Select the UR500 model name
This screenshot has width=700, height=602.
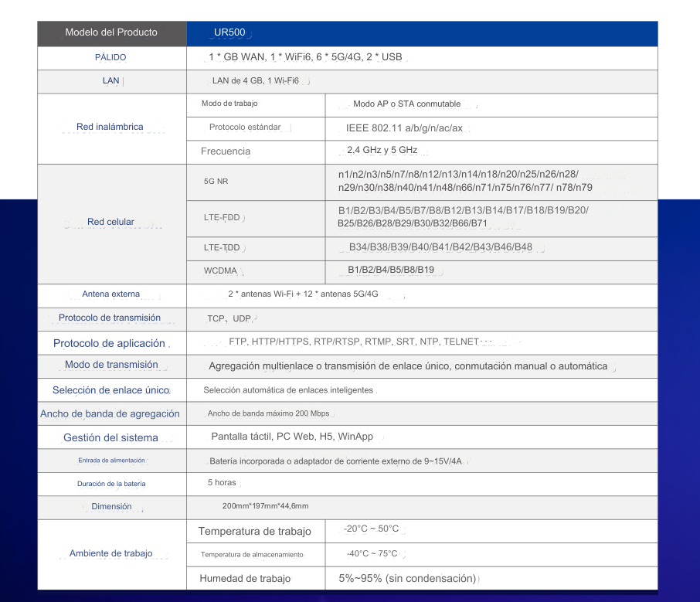point(230,33)
